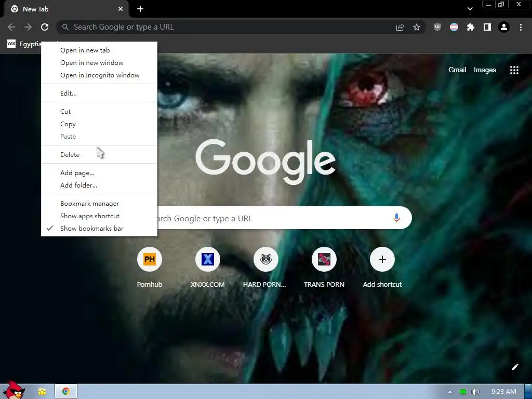Click the Chrome icon in the taskbar
This screenshot has width=532, height=399.
pyautogui.click(x=66, y=391)
